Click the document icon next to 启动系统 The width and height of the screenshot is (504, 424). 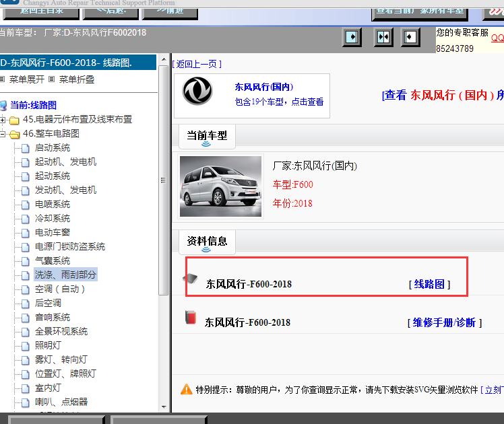26,148
